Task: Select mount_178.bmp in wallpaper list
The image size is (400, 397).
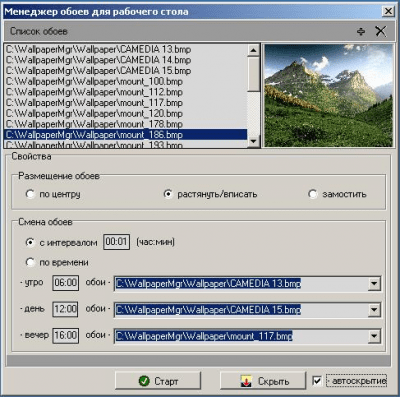Action: [x=126, y=124]
